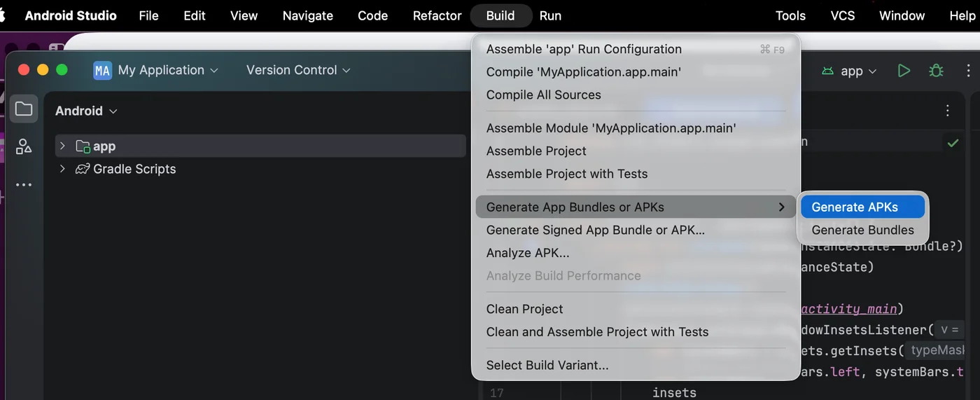Choose Clean and Assemble Project with Tests
The image size is (980, 400).
click(636, 332)
